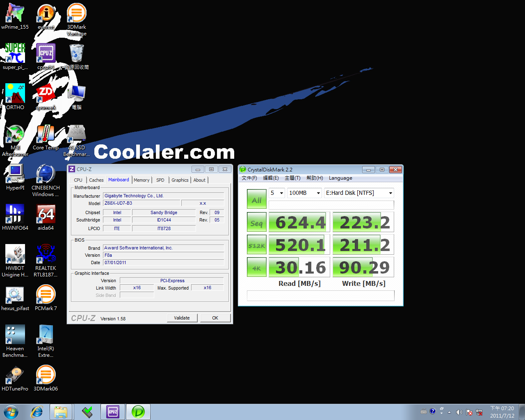Screen dimensions: 525x420
Task: Open the aida64 desktop shortcut
Action: (46, 218)
